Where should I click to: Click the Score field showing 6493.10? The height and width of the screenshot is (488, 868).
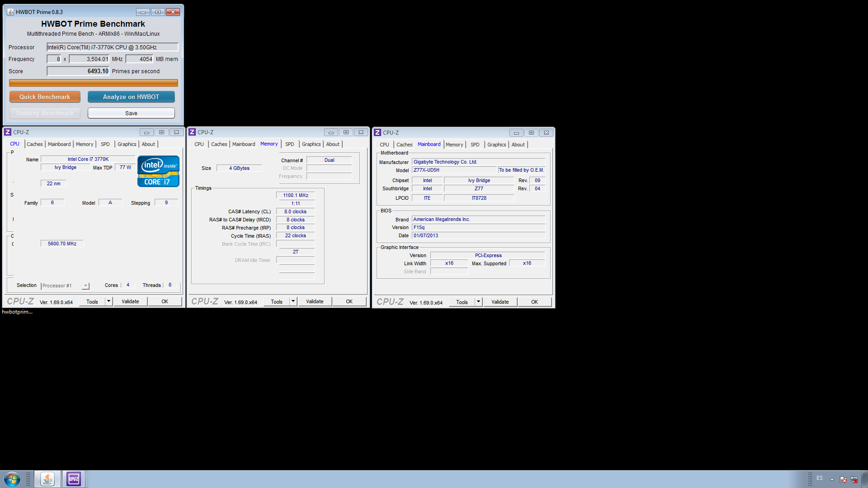point(78,71)
